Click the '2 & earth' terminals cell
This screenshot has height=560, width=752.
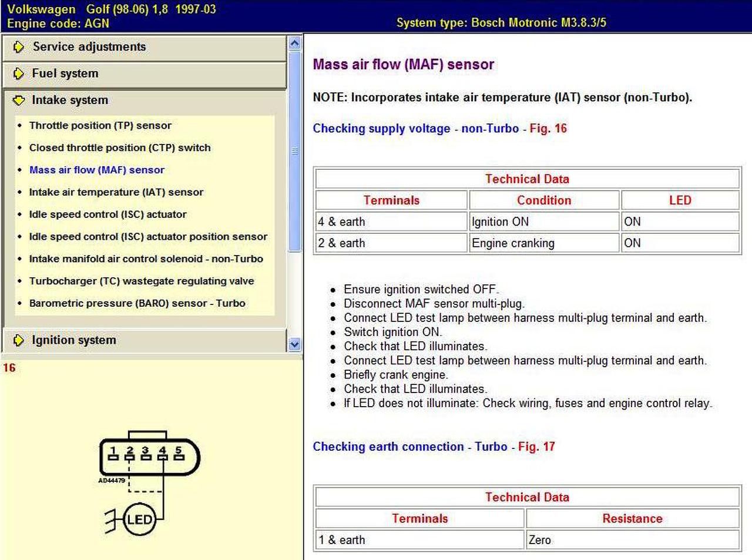pos(391,243)
